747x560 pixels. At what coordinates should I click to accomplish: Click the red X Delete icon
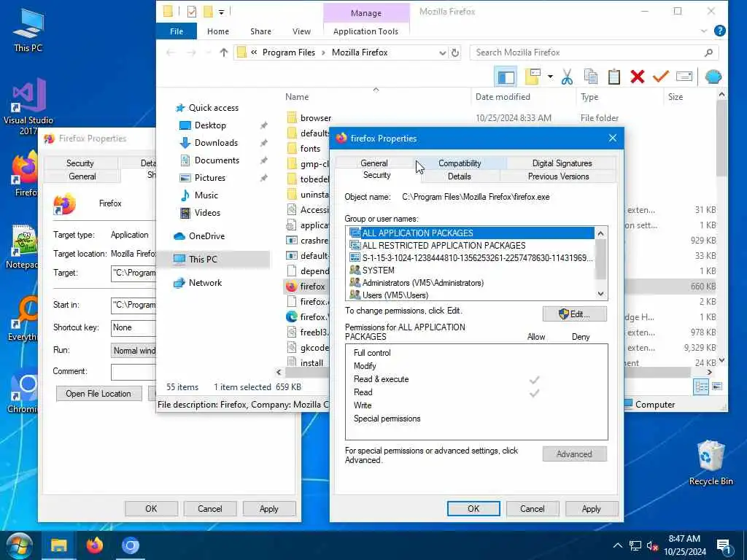[x=638, y=77]
